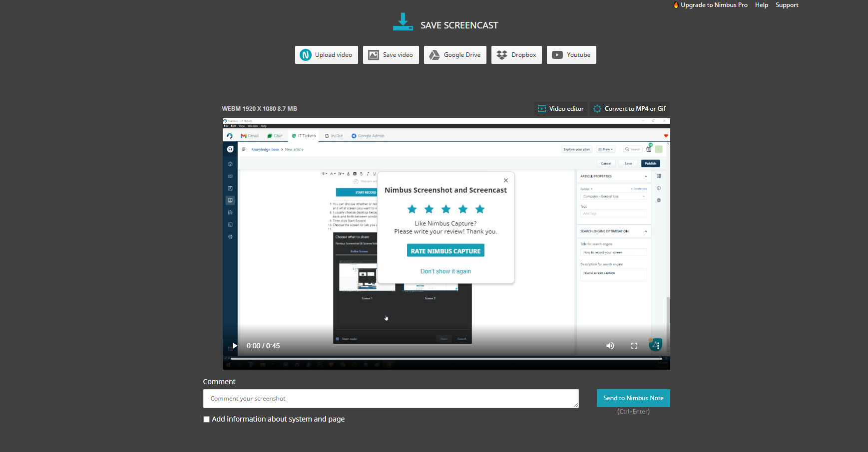This screenshot has height=452, width=868.
Task: Seek on the video progress bar
Action: click(x=446, y=359)
